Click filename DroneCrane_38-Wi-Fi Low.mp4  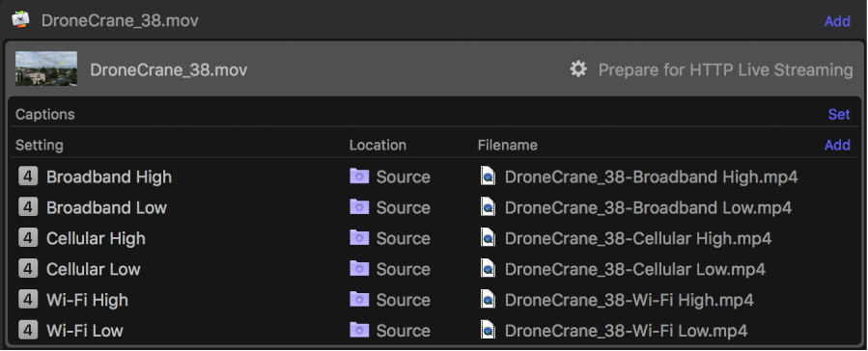(x=626, y=331)
